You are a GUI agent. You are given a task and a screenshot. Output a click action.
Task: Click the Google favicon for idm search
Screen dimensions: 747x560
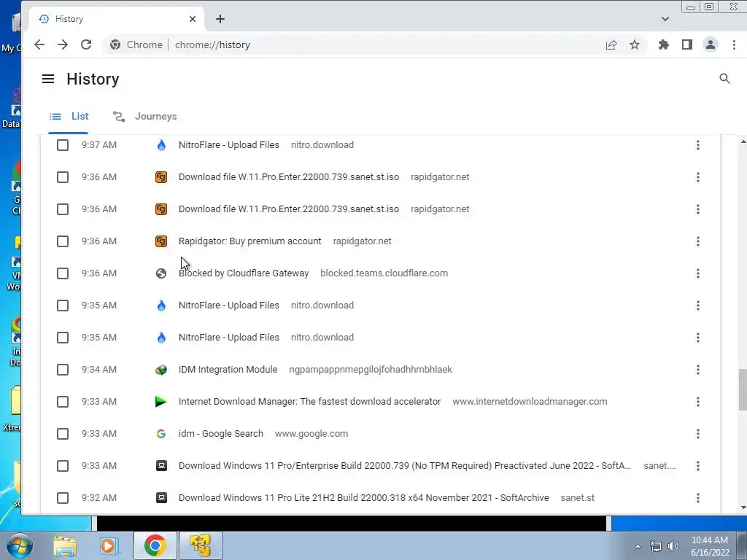click(161, 434)
